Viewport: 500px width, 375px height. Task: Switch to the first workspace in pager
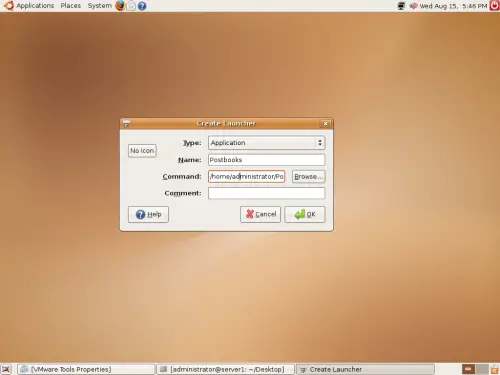pyautogui.click(x=468, y=369)
